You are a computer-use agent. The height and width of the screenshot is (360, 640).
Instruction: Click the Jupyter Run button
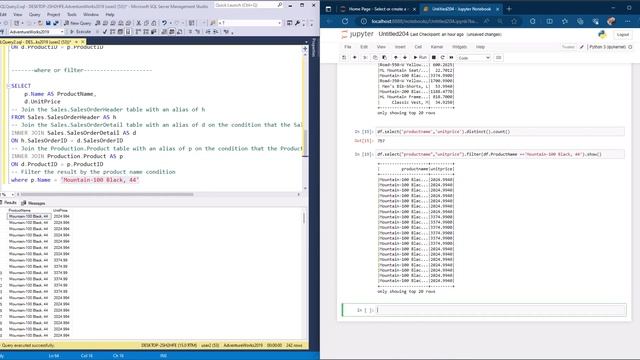(x=420, y=58)
